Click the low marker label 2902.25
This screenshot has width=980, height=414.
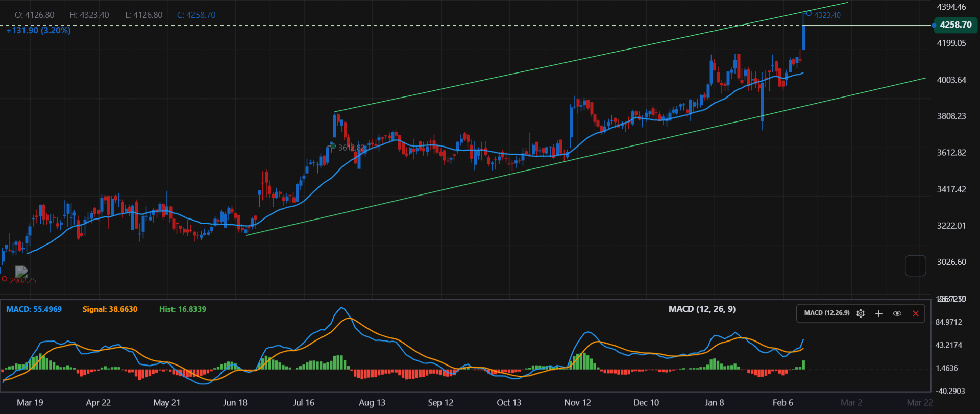[23, 281]
